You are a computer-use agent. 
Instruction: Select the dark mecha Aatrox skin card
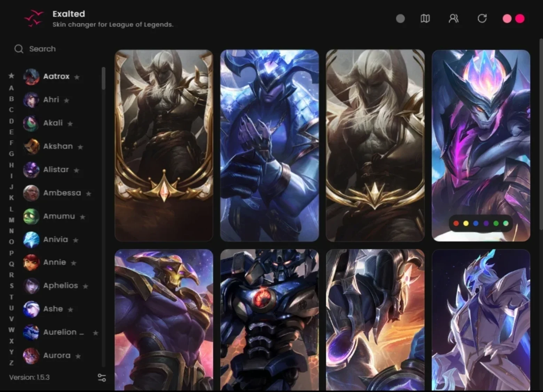[269, 320]
